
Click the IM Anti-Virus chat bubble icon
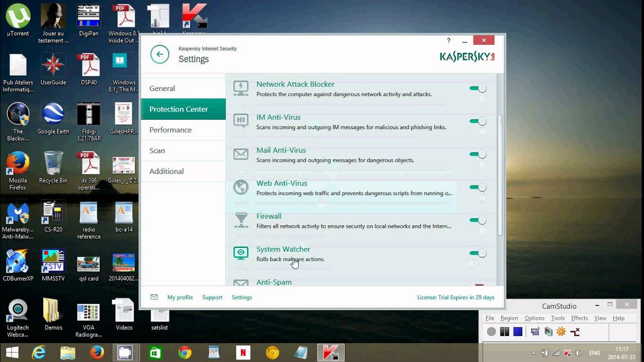click(241, 121)
